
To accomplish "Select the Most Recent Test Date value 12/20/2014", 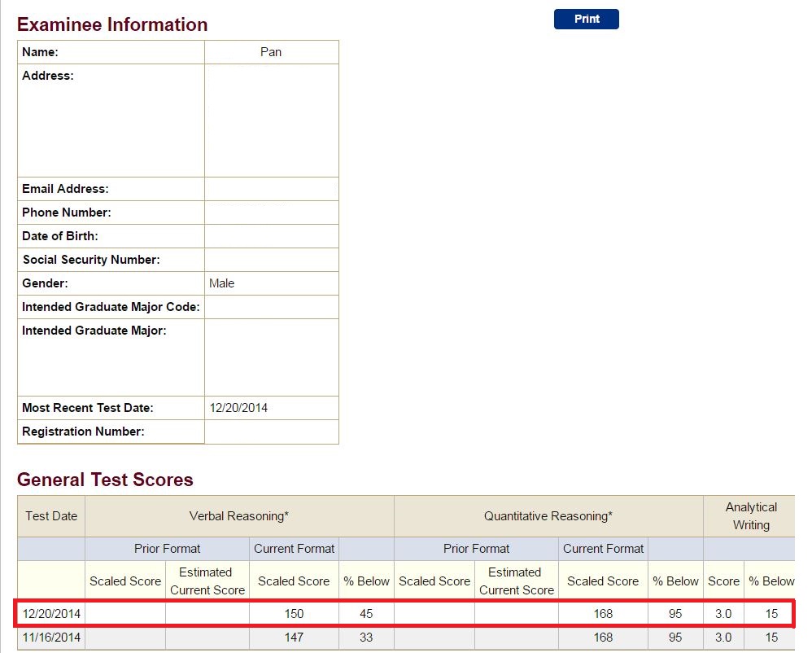I will pos(238,408).
